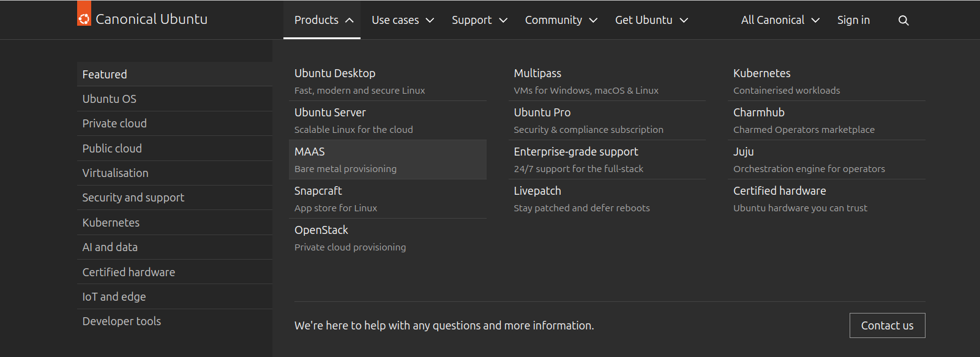Open the Ubuntu Desktop product link

pos(335,73)
